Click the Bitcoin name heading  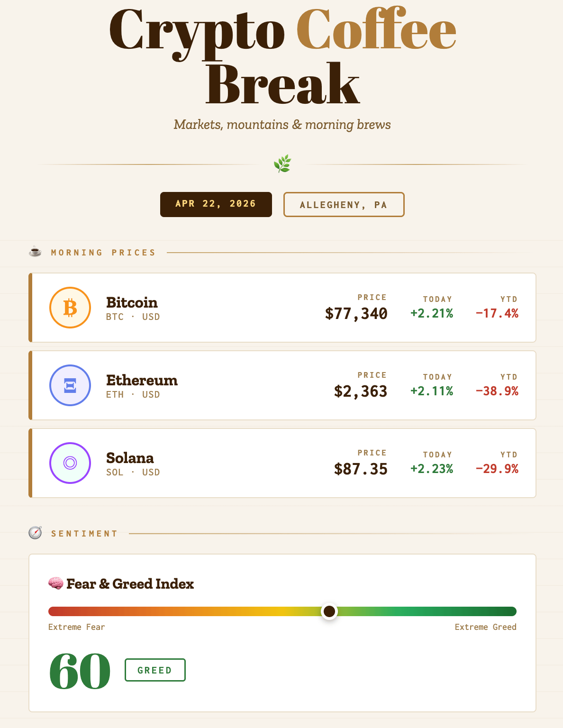pos(132,302)
